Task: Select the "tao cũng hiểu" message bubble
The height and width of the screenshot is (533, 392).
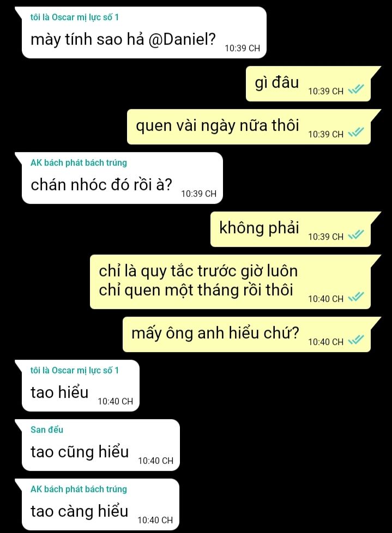Action: pyautogui.click(x=100, y=445)
